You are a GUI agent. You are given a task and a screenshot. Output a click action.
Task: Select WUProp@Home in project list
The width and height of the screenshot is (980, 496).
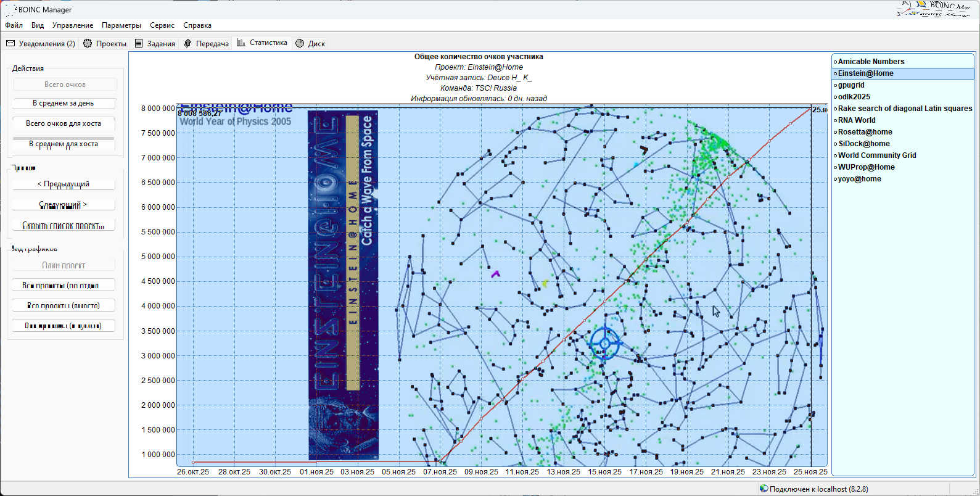[903, 167]
